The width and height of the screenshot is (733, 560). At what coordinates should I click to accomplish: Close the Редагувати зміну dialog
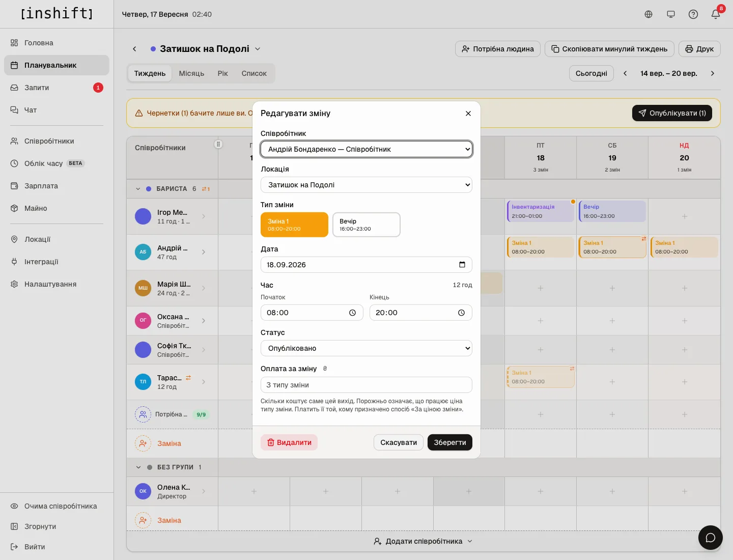(x=468, y=114)
